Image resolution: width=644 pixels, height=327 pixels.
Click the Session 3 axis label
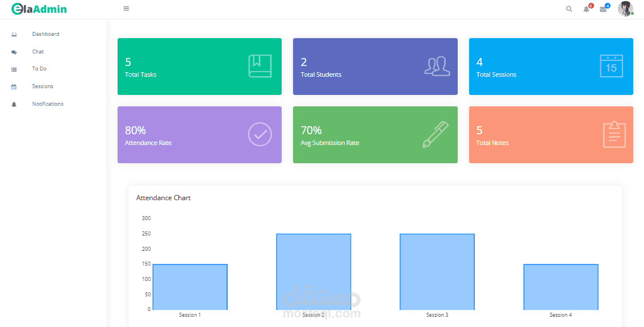tap(437, 315)
